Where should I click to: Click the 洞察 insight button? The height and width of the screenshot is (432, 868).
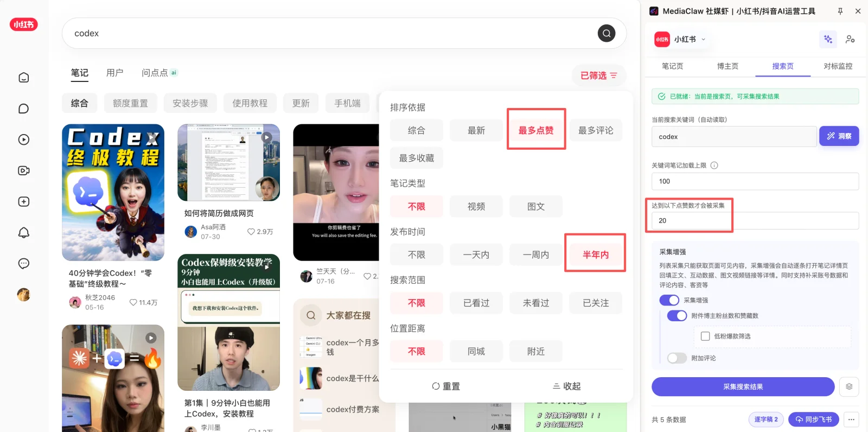(839, 136)
